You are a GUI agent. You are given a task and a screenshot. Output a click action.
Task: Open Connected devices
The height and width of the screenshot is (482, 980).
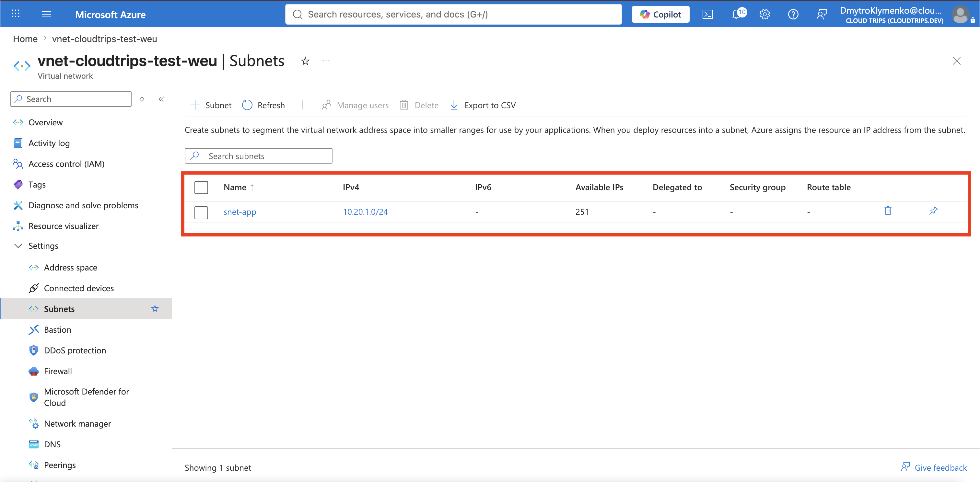point(79,288)
